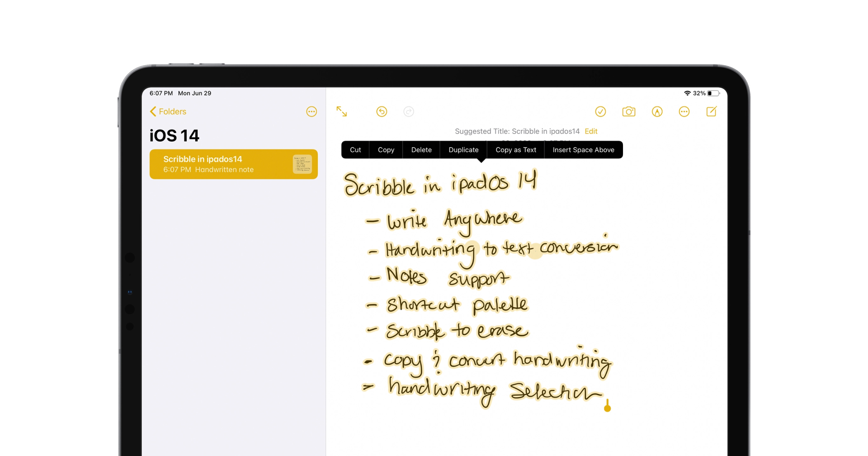
Task: Tap the handwritten heading 'Scribble in ipadOS 14'
Action: [440, 183]
